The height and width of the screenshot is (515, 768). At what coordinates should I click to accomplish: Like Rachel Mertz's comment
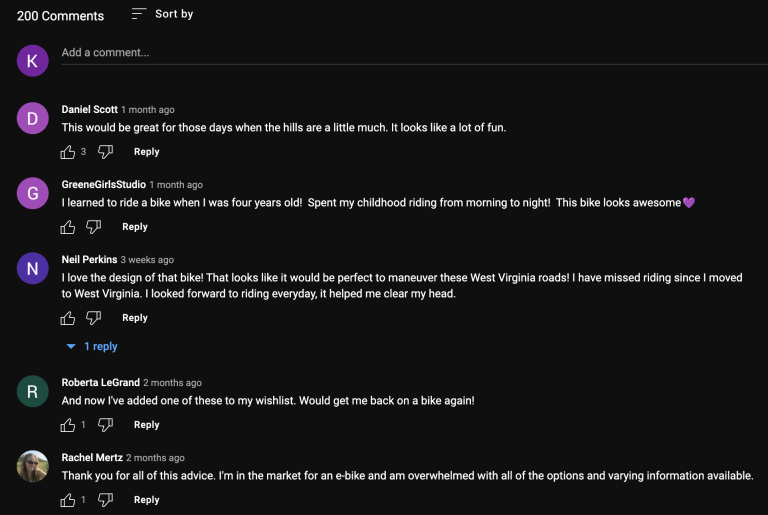point(68,500)
